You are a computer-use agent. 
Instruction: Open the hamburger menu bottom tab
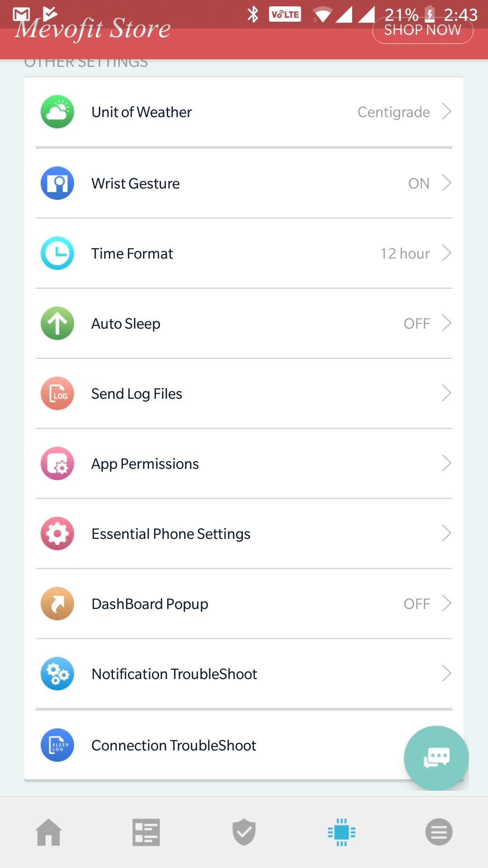(x=439, y=832)
